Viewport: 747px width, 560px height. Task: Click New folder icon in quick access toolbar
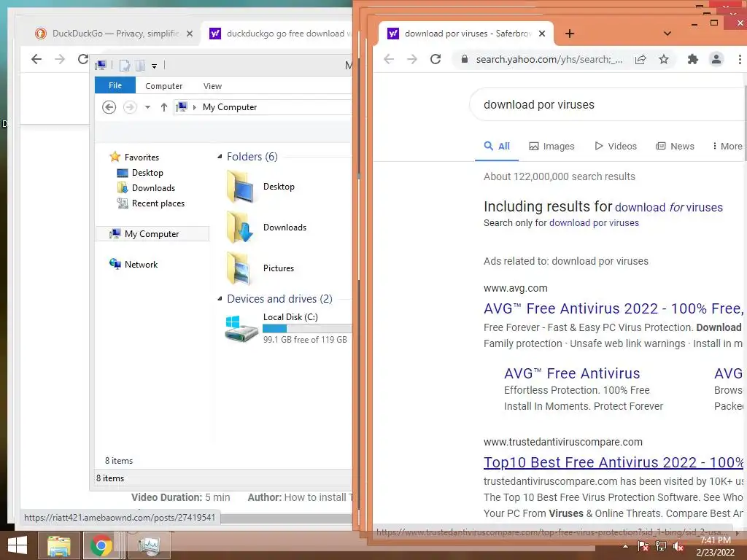[140, 65]
